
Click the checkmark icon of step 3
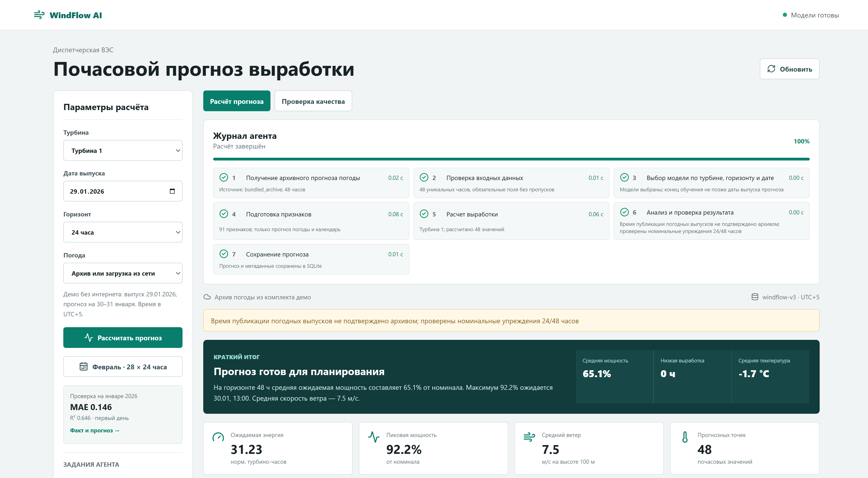pos(624,177)
